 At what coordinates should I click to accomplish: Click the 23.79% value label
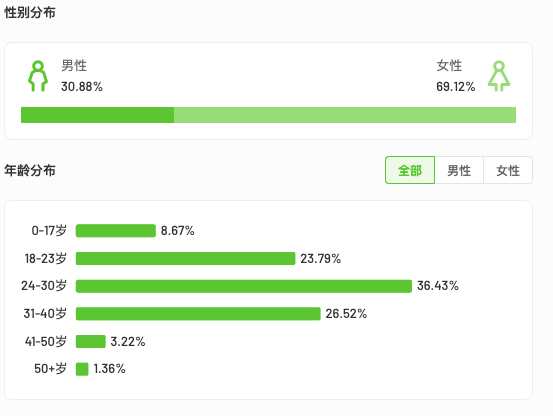(321, 258)
